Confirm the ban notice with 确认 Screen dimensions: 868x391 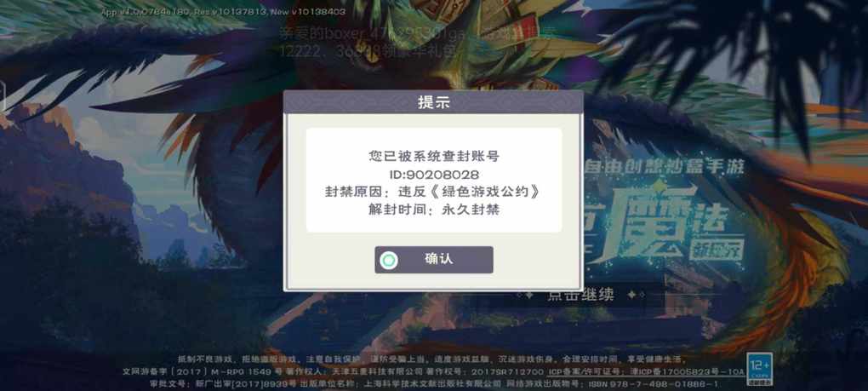tap(434, 260)
